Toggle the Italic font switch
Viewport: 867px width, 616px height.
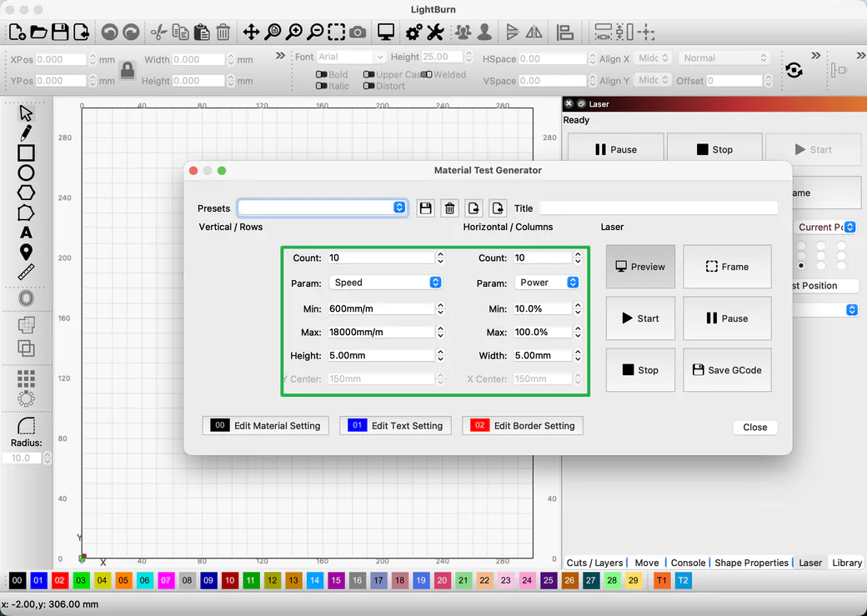click(321, 86)
